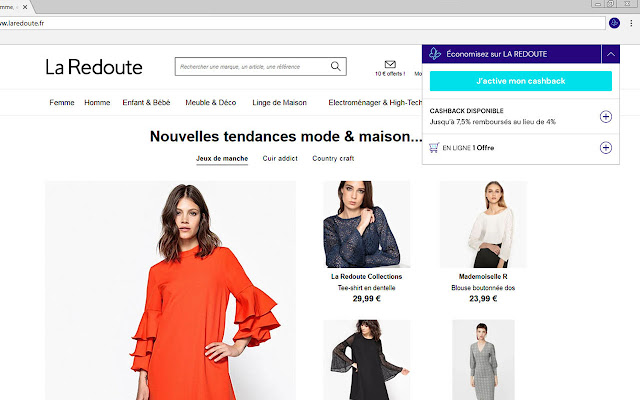The height and width of the screenshot is (400, 640).
Task: Open the Homme menu
Action: point(97,102)
